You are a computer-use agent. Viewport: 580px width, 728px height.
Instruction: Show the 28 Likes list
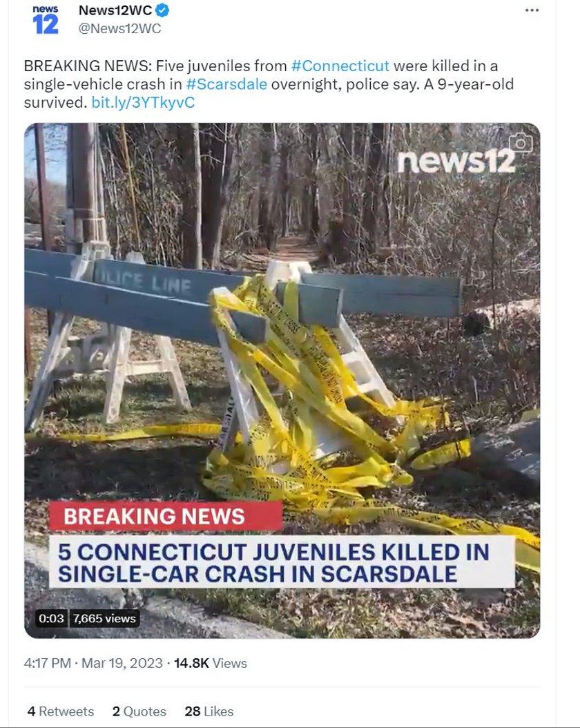(209, 711)
